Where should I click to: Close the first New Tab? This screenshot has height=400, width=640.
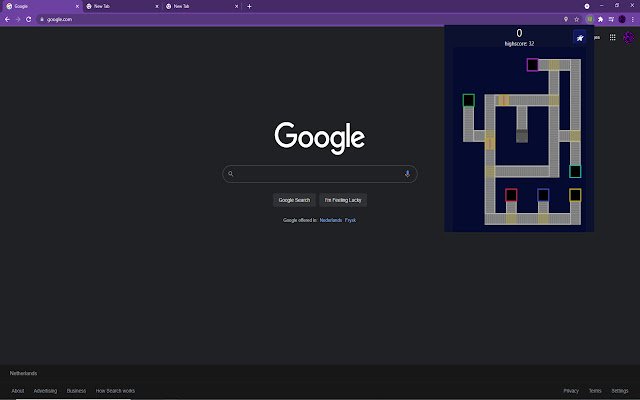(x=157, y=7)
